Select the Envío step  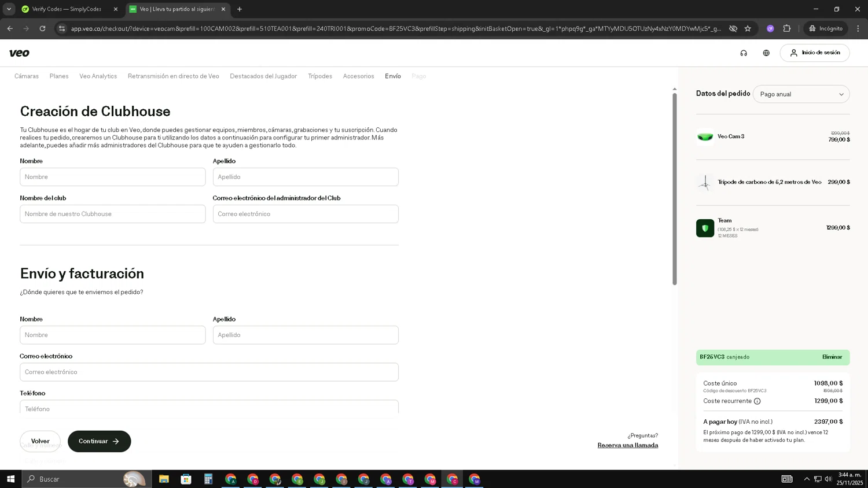(393, 76)
